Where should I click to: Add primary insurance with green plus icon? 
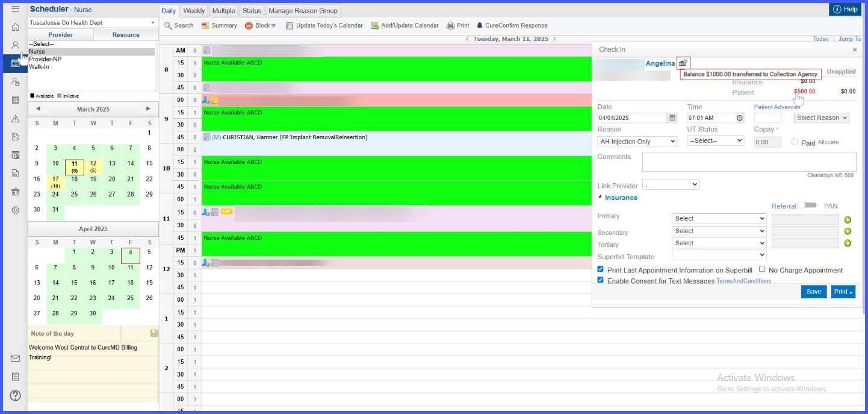click(848, 219)
